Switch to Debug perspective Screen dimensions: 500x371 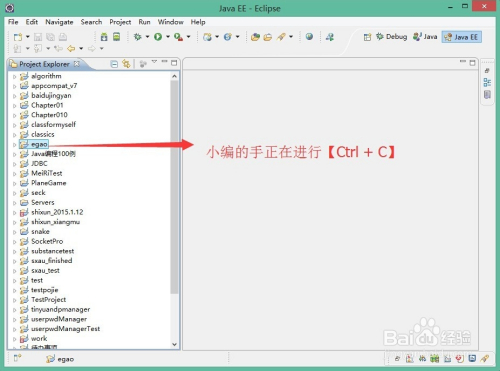pyautogui.click(x=392, y=37)
